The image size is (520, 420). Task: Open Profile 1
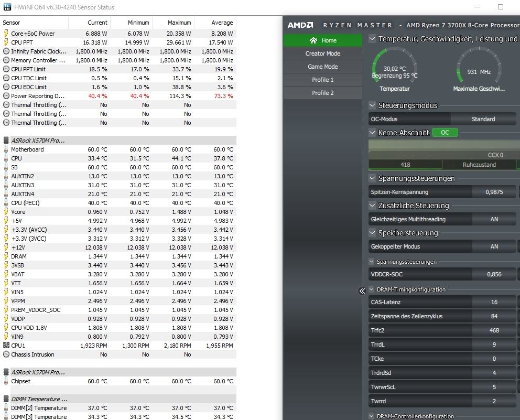[323, 80]
